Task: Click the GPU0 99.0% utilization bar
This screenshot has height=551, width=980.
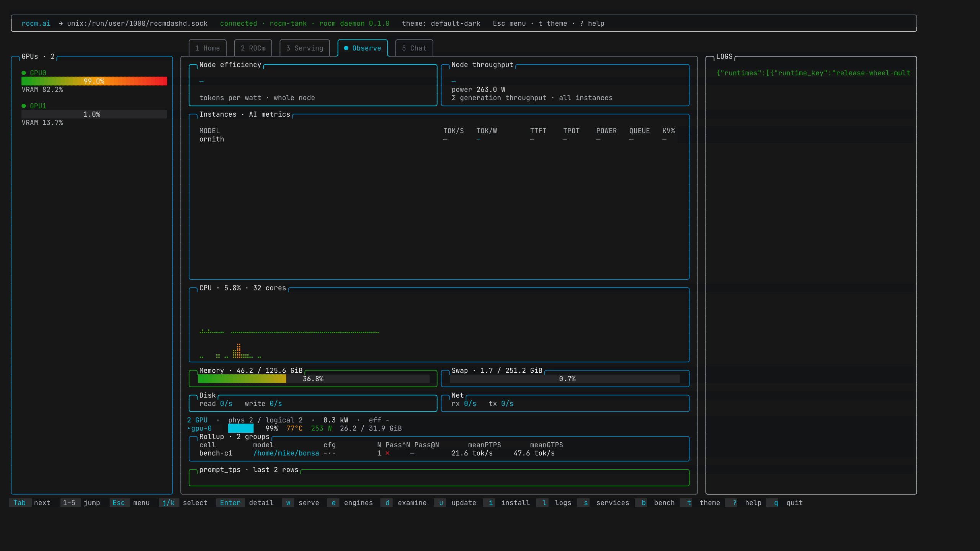Action: [x=94, y=81]
